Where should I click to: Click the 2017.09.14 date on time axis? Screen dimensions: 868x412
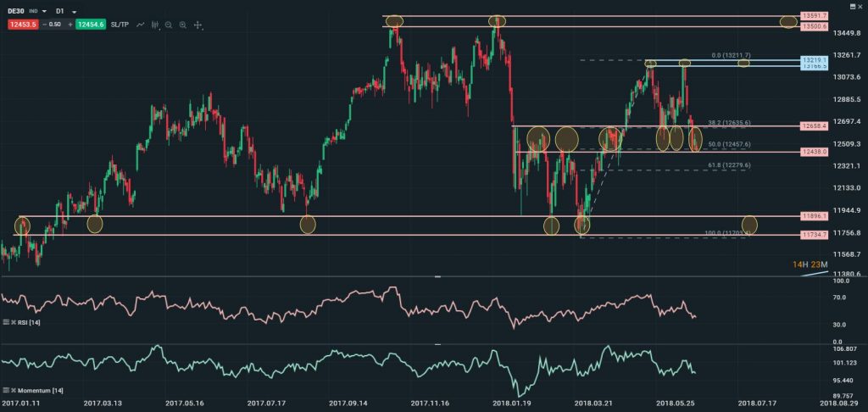point(348,404)
